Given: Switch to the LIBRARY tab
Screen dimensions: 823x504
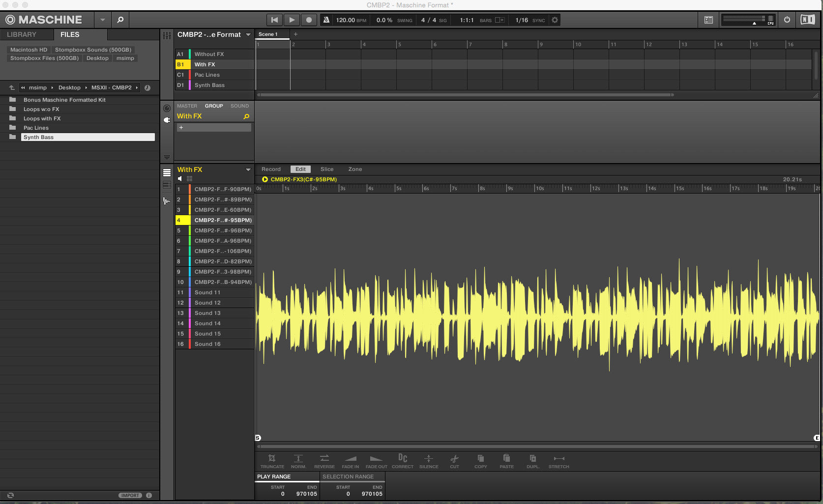Looking at the screenshot, I should [22, 34].
